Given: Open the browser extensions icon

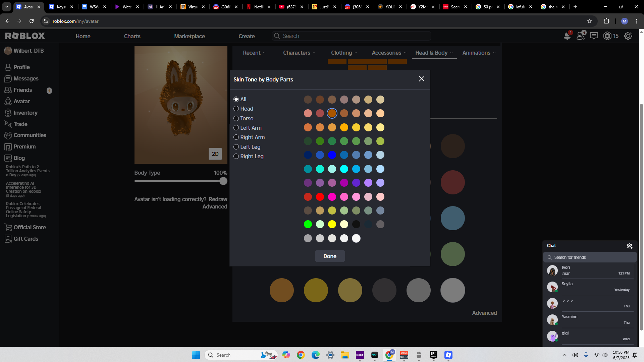Looking at the screenshot, I should [606, 21].
